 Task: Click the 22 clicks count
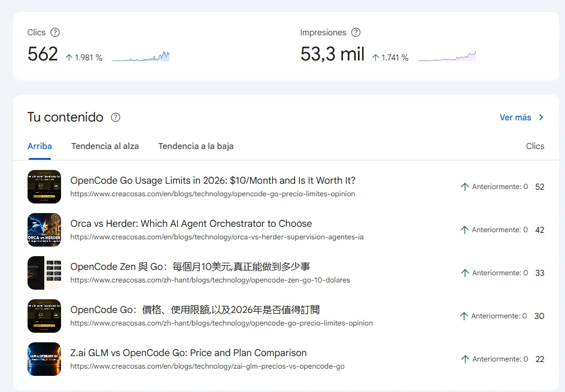540,359
